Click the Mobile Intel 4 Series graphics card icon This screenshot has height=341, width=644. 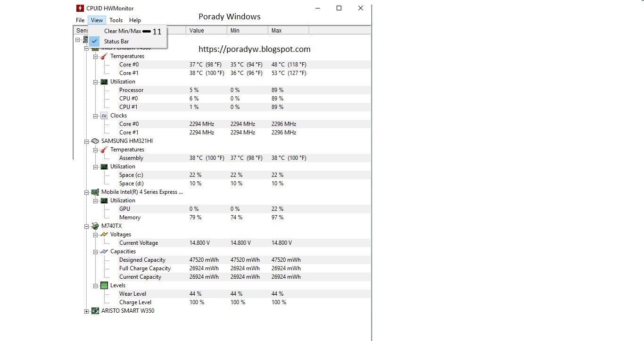[x=95, y=192]
